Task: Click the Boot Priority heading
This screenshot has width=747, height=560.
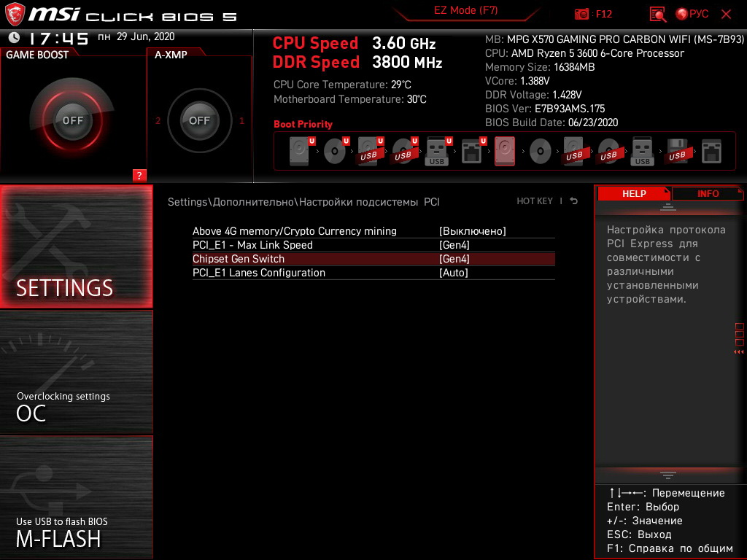Action: point(303,124)
